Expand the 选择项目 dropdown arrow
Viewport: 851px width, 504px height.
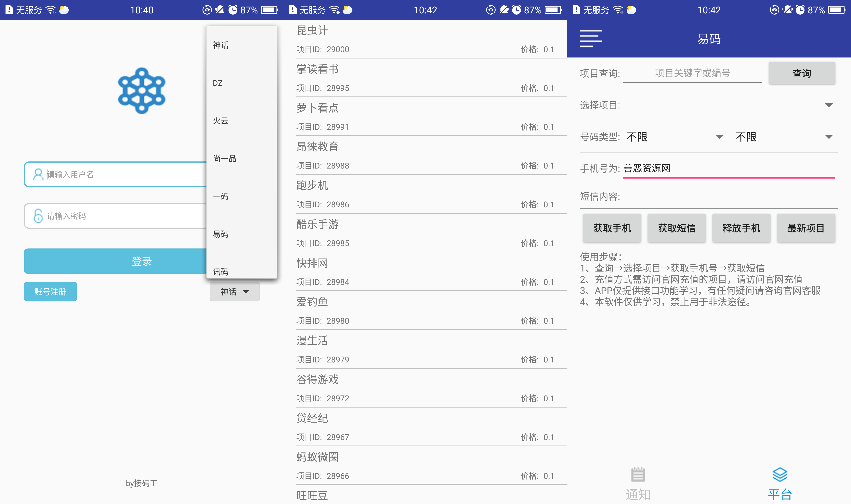(x=829, y=105)
